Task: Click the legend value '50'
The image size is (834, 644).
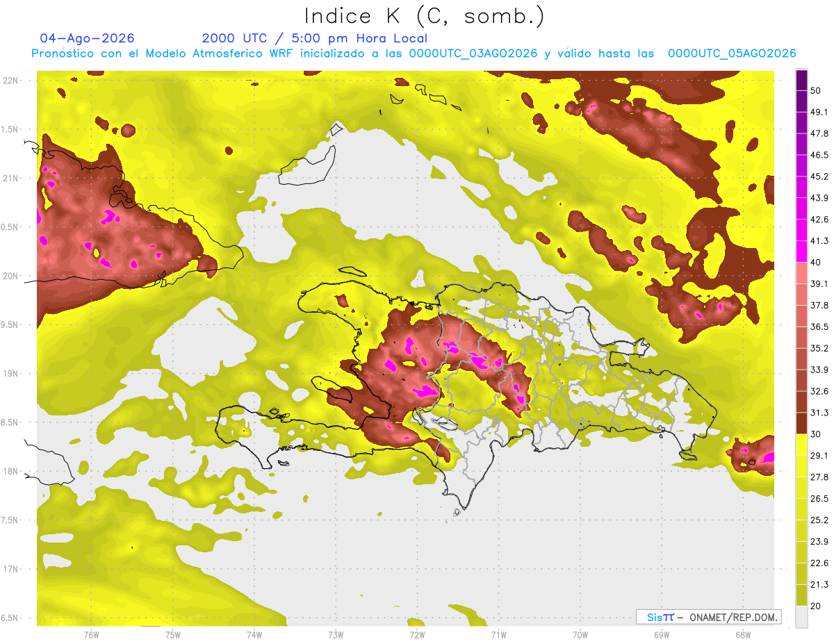Action: click(x=816, y=91)
